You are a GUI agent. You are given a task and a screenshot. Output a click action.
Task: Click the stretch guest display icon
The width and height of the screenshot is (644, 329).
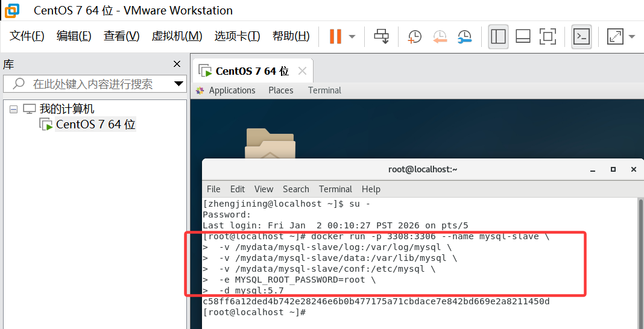pos(616,37)
